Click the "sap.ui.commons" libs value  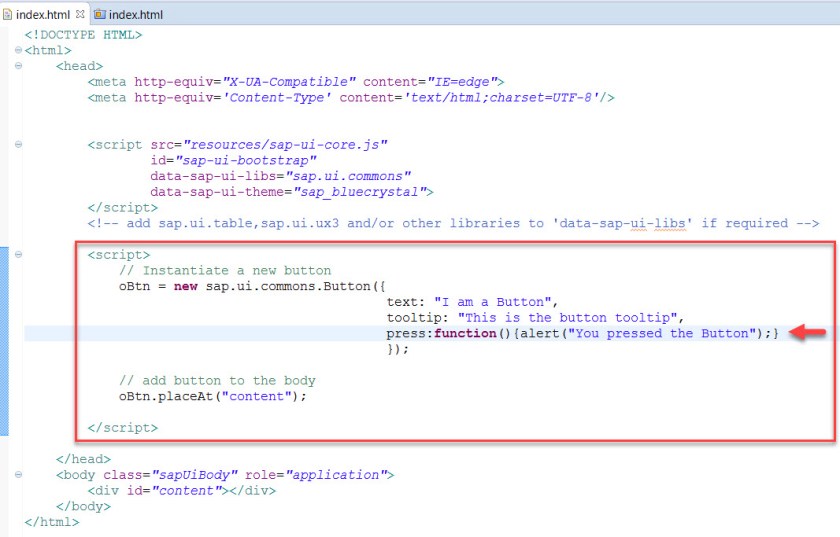(x=348, y=176)
